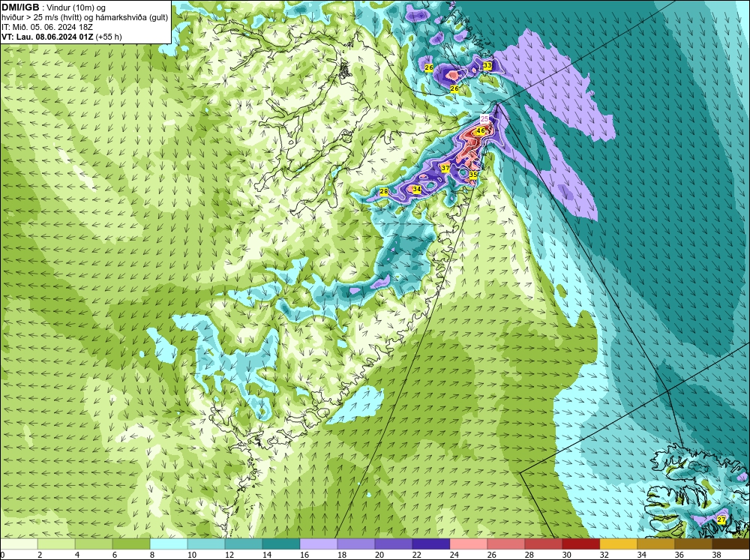The image size is (750, 560).
Task: Pick the red swatch between 28 and 30
Action: [x=543, y=544]
